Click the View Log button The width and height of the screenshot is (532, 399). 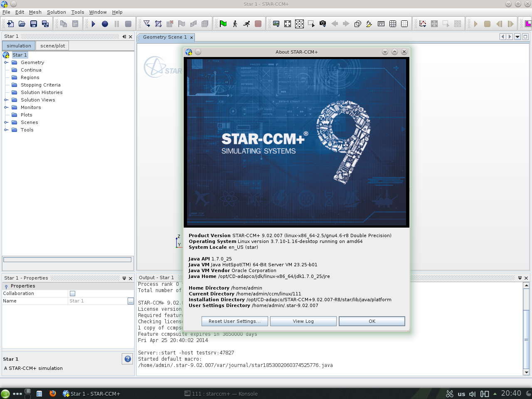pos(303,321)
